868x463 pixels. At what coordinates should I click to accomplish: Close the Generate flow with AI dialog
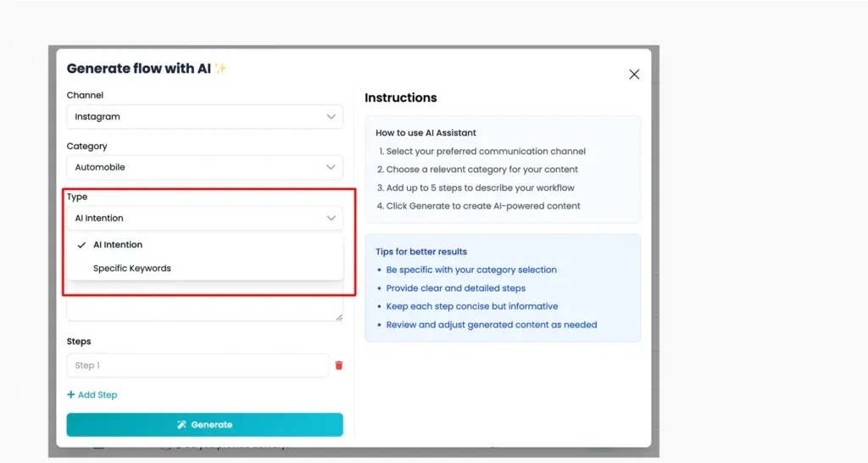pyautogui.click(x=634, y=75)
